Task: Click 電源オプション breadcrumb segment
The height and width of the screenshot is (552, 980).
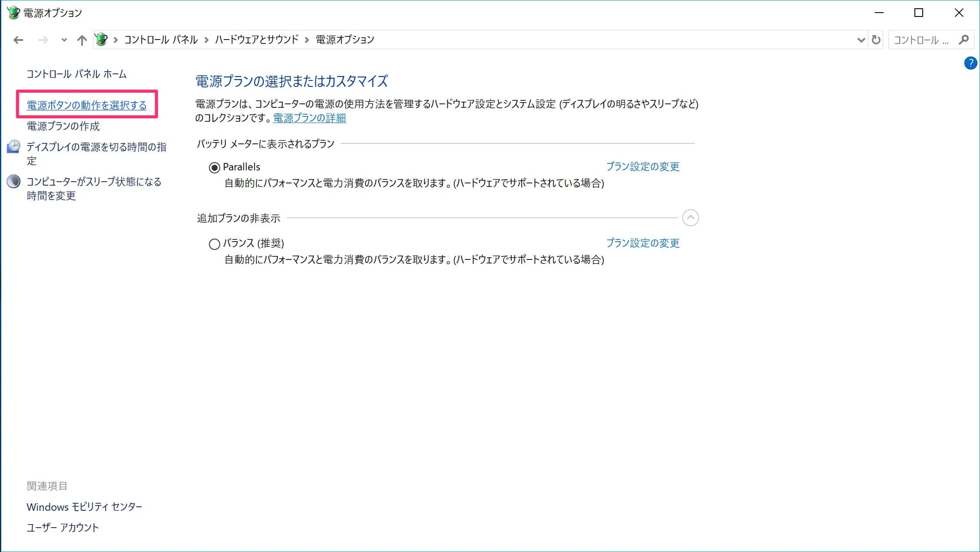Action: (345, 40)
